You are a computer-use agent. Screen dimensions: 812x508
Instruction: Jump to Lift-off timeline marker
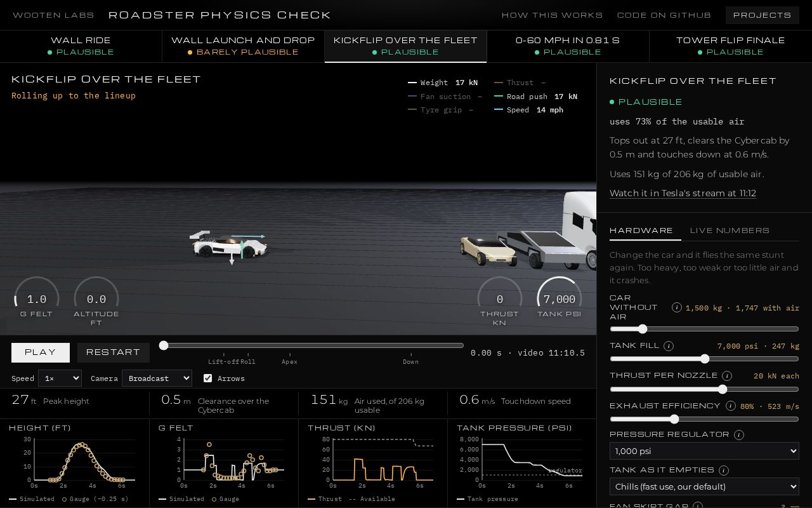click(x=223, y=359)
